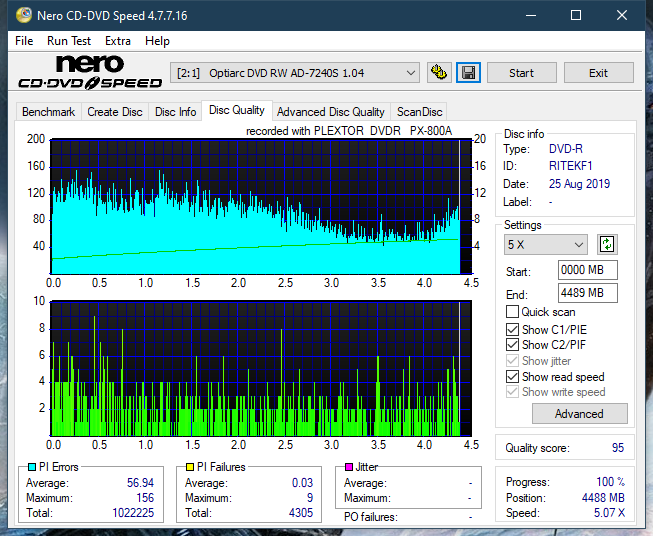Toggle the Show jitter checkbox
This screenshot has height=536, width=653.
coord(512,361)
